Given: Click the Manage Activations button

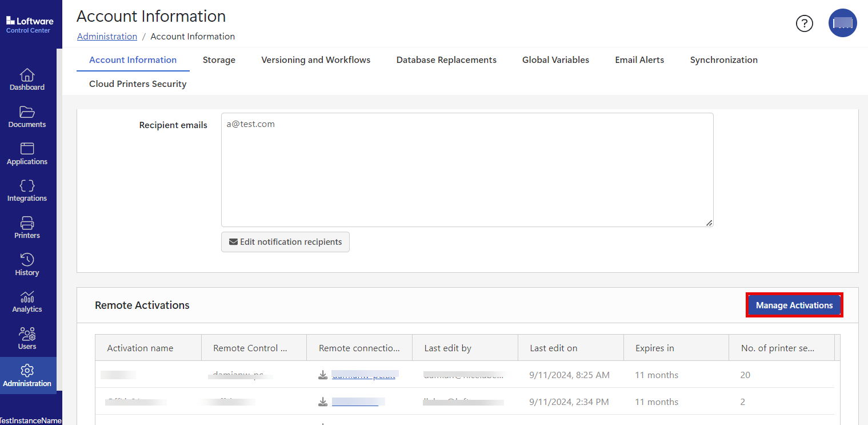Looking at the screenshot, I should point(794,305).
